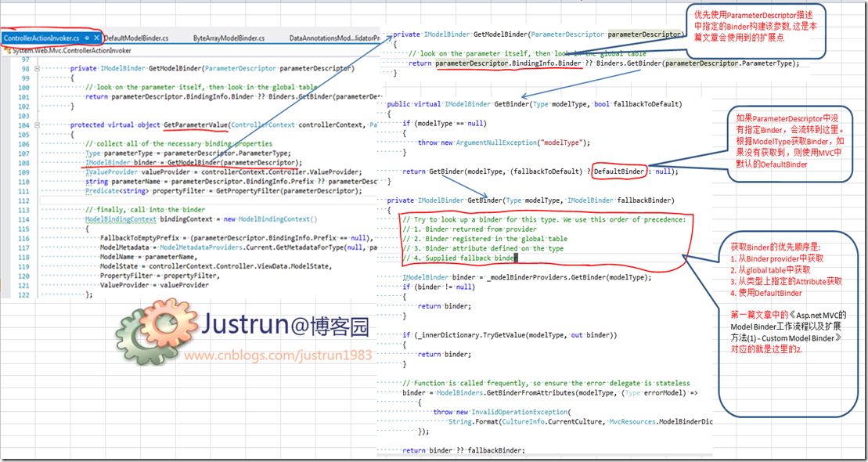This screenshot has width=868, height=462.
Task: Click '// 1. Binder returned from provider' comment
Action: click(470, 229)
